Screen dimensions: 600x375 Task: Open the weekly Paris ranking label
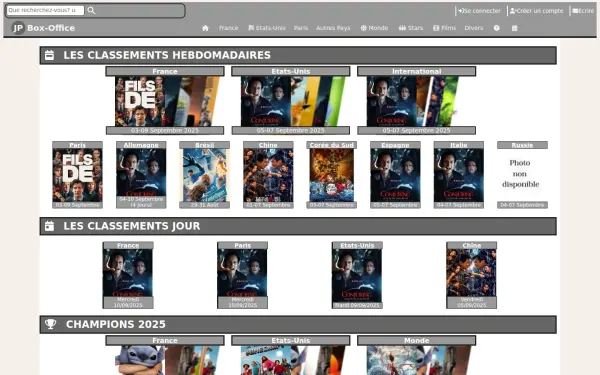coord(77,145)
